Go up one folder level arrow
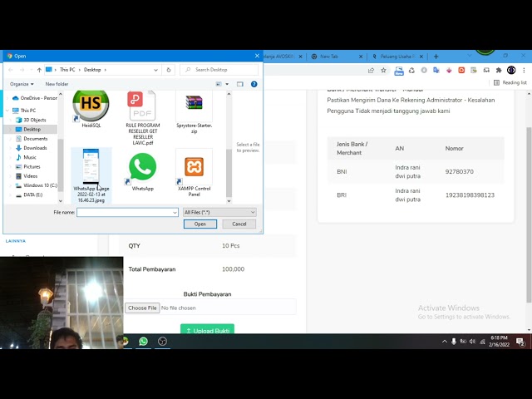Viewport: 532px width, 399px height. [x=39, y=70]
